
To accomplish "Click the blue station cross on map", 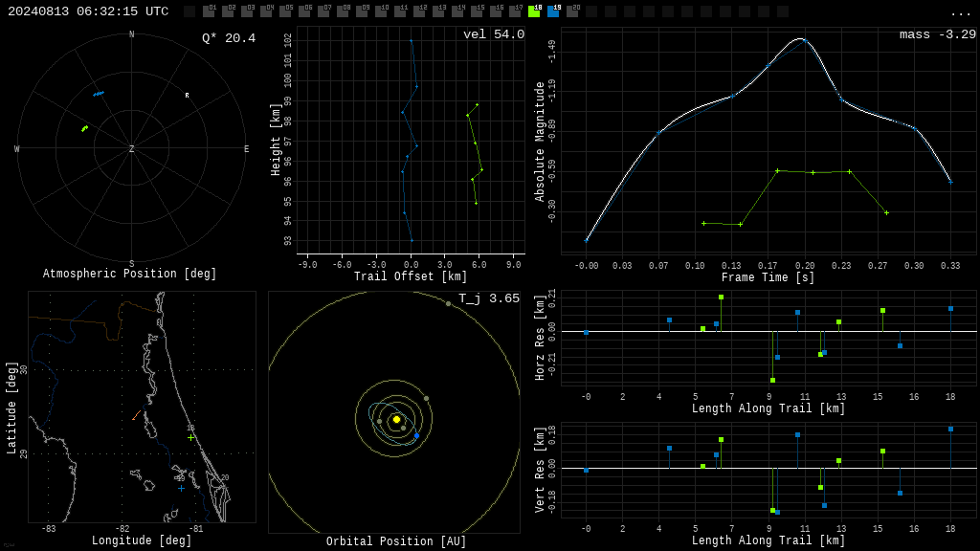I will 181,489.
